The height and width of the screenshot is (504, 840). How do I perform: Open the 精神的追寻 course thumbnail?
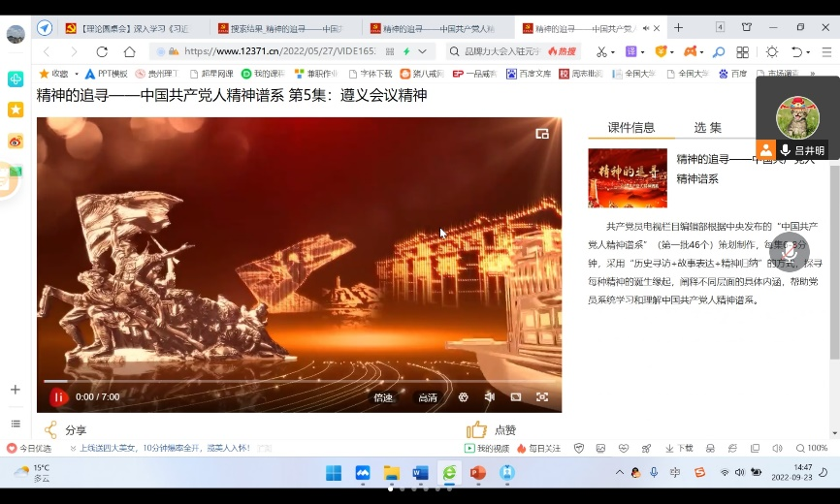(627, 177)
